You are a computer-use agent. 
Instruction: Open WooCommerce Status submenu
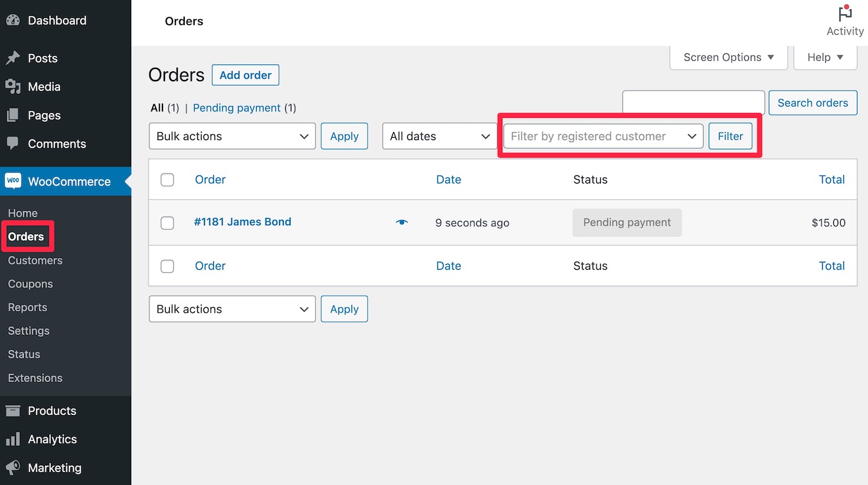(24, 355)
